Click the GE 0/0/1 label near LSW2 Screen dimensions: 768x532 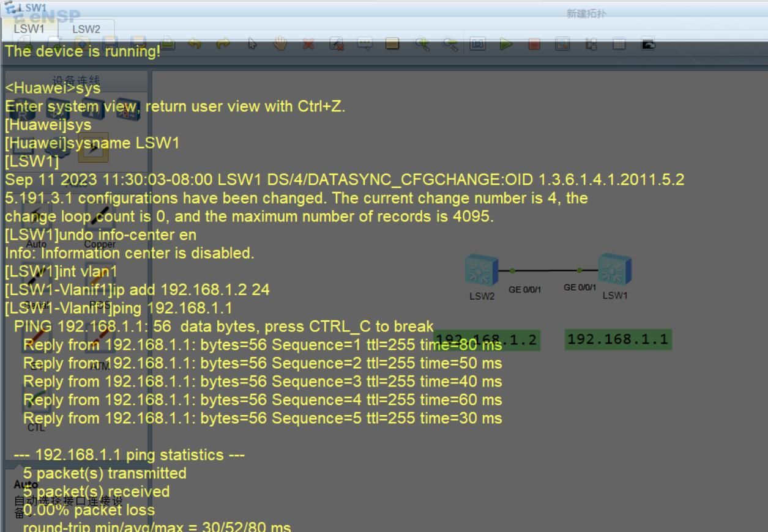pos(525,290)
